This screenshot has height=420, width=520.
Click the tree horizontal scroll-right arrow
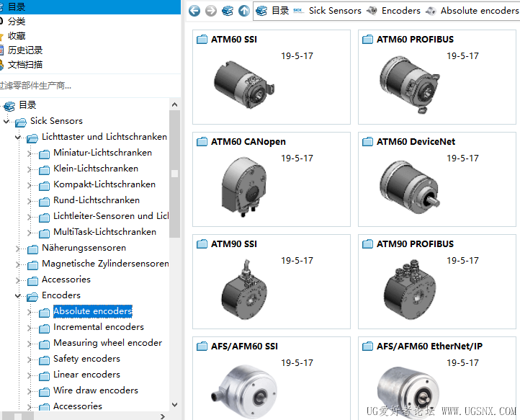click(x=163, y=416)
